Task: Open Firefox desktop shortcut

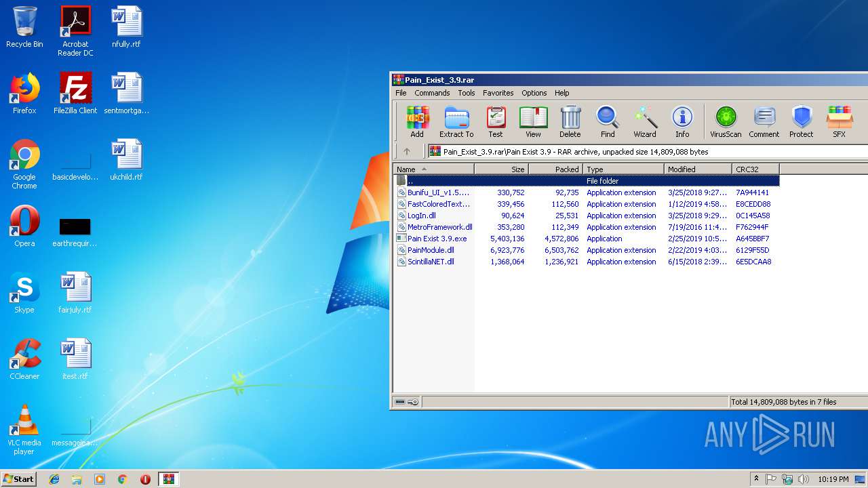Action: pyautogui.click(x=24, y=94)
